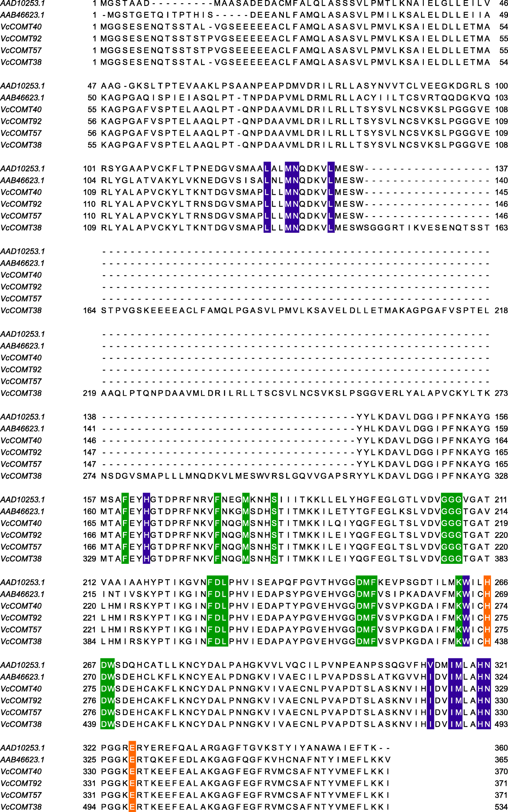Viewport: 508px width, 812px height.
Task: Click the end position number 438
Action: point(501,641)
